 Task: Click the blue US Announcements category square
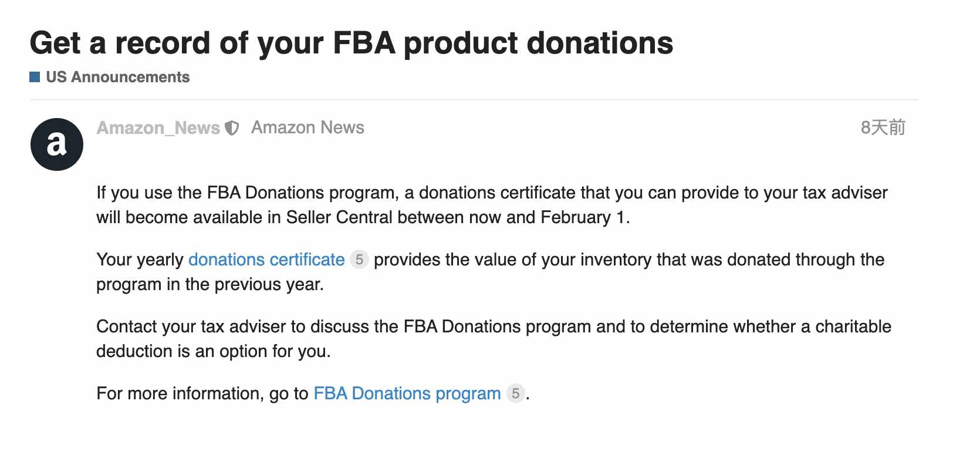click(x=35, y=77)
